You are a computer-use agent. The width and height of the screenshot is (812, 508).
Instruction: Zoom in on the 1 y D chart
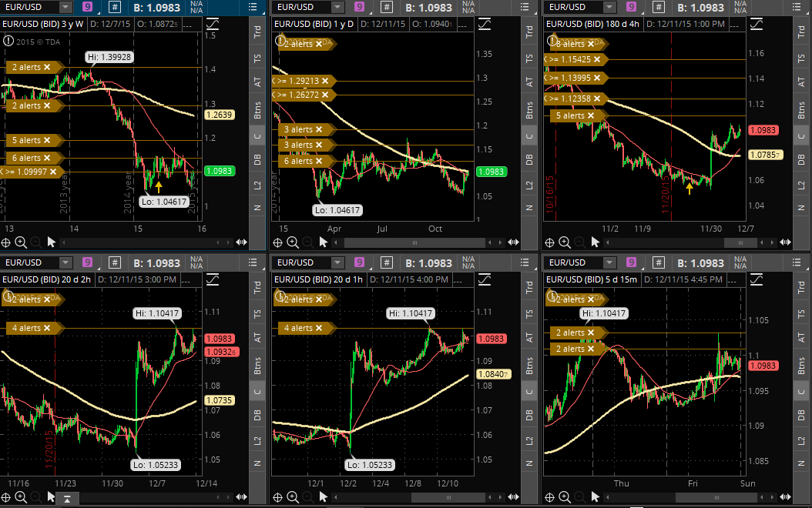293,242
